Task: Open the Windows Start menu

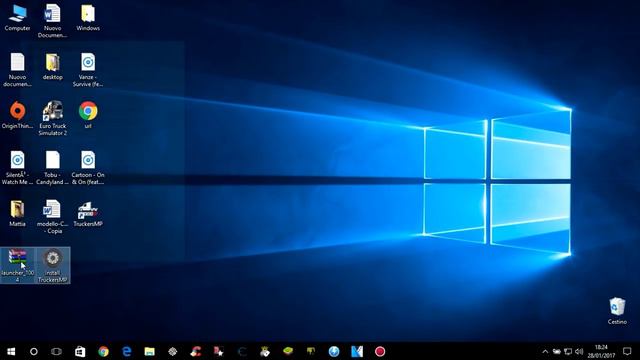Action: click(11, 351)
